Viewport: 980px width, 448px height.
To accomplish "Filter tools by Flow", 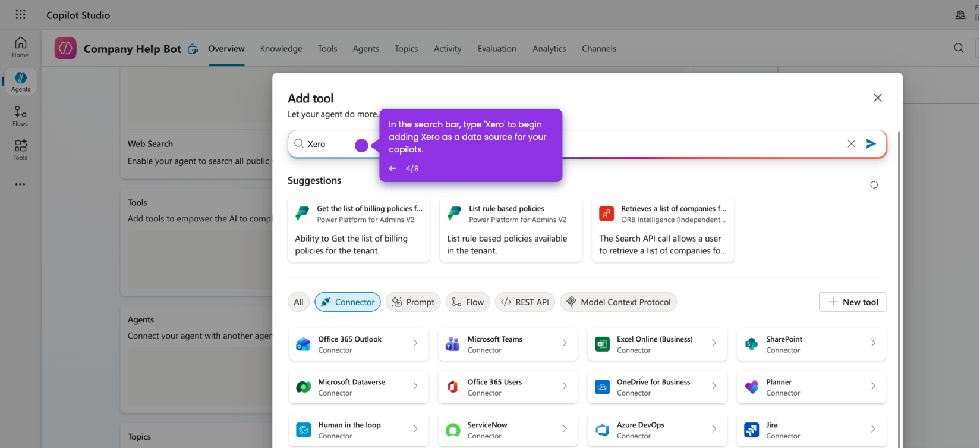I will [x=468, y=302].
